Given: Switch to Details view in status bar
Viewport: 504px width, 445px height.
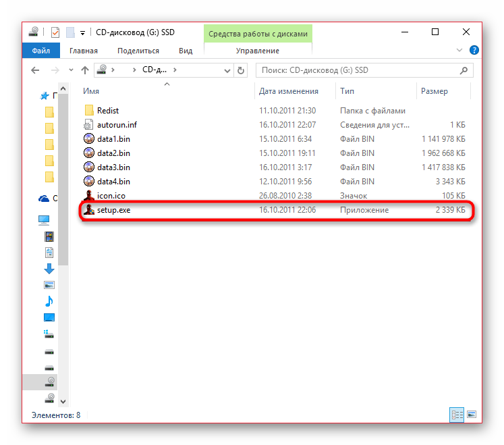Looking at the screenshot, I should coord(457,415).
